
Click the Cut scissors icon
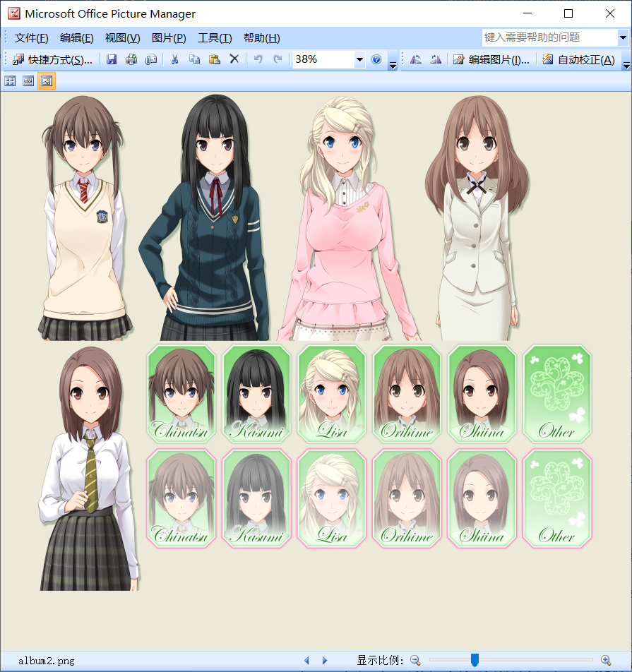coord(174,59)
